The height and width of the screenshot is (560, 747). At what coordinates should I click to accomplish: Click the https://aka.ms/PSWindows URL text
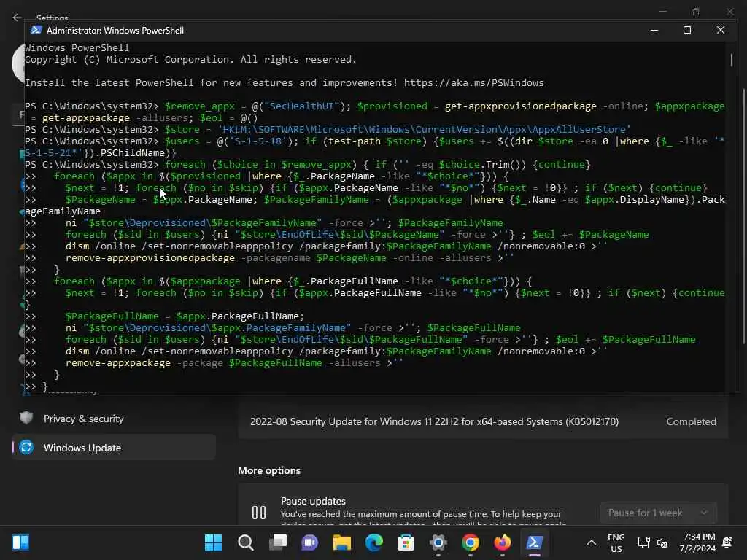[x=473, y=83]
